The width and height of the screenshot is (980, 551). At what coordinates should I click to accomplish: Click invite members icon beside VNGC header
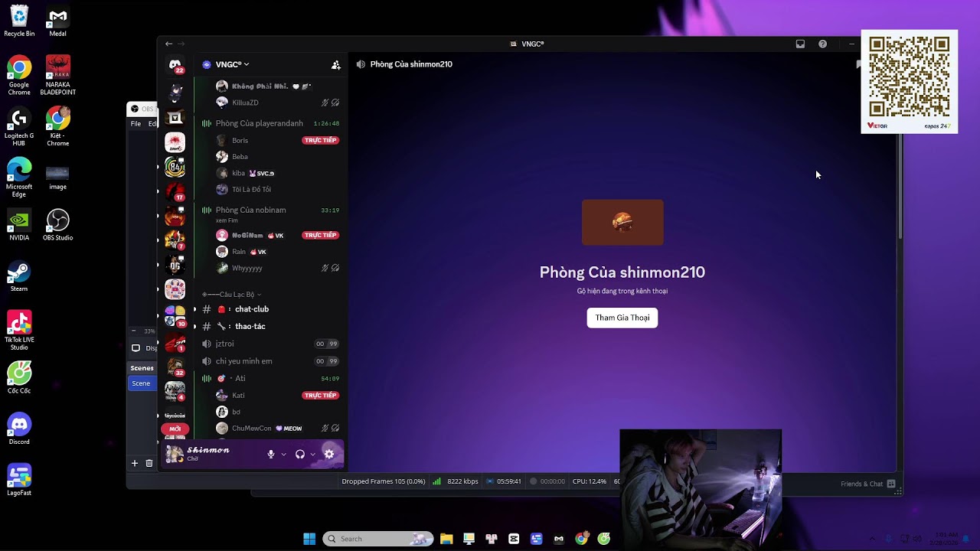click(x=335, y=65)
